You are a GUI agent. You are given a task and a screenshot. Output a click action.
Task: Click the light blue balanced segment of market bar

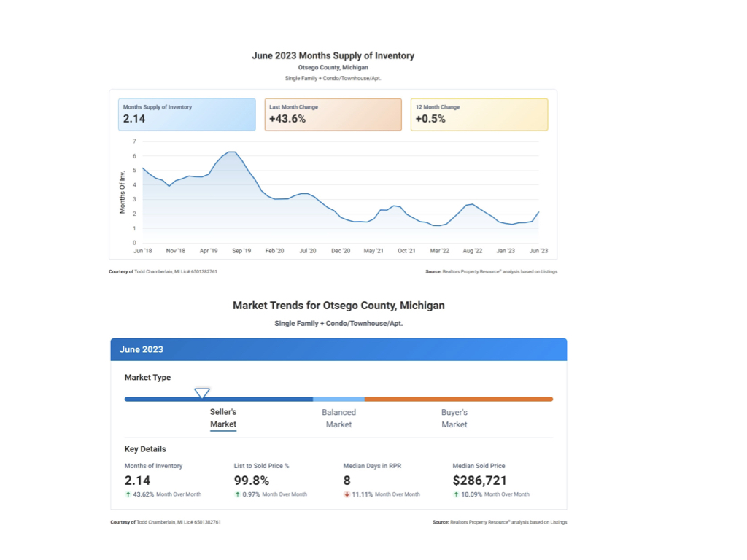[338, 399]
